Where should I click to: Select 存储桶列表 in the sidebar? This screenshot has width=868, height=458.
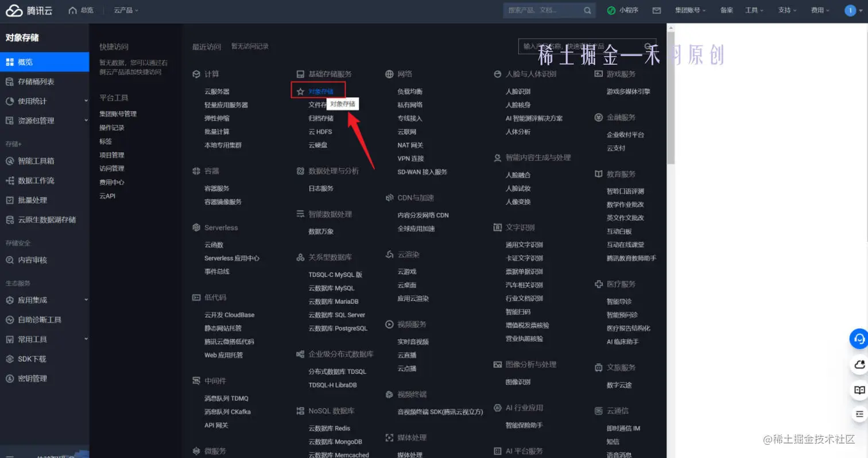(x=44, y=82)
